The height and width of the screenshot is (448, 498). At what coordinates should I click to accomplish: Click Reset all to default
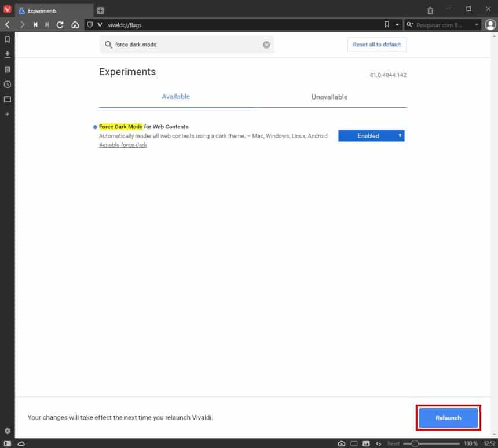coord(376,45)
